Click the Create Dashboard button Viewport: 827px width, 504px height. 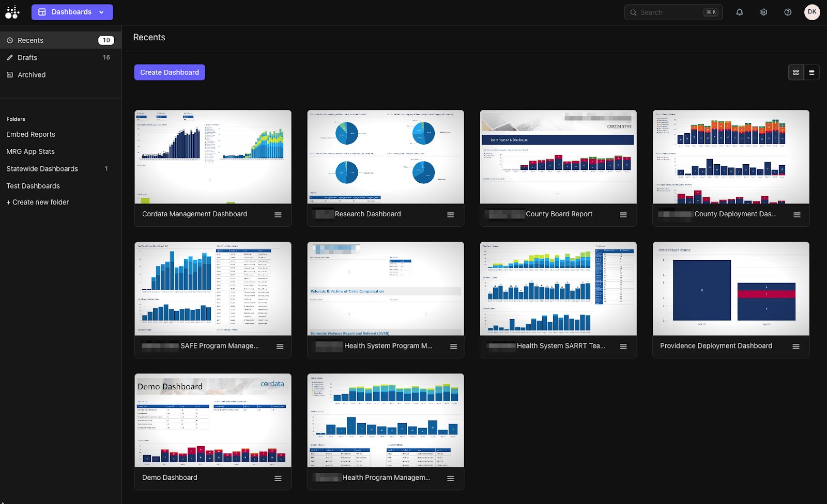(169, 72)
